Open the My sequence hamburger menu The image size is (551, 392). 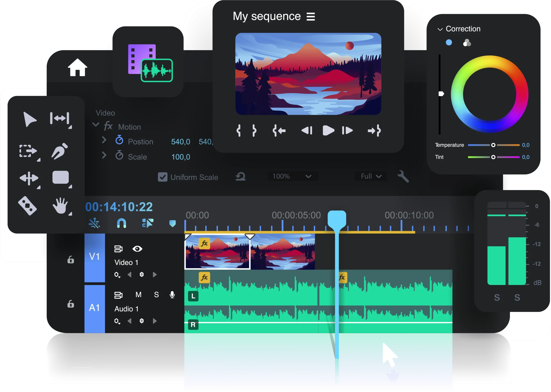tap(311, 17)
